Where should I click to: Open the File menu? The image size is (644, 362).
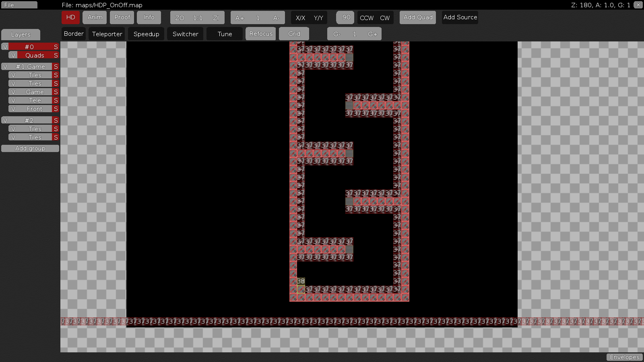[x=19, y=5]
